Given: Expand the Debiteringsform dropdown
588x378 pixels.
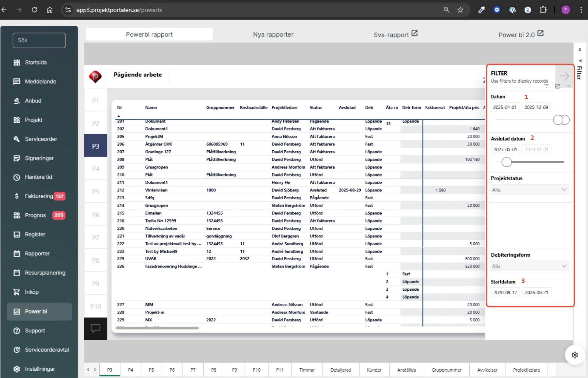Looking at the screenshot, I should pos(529,266).
